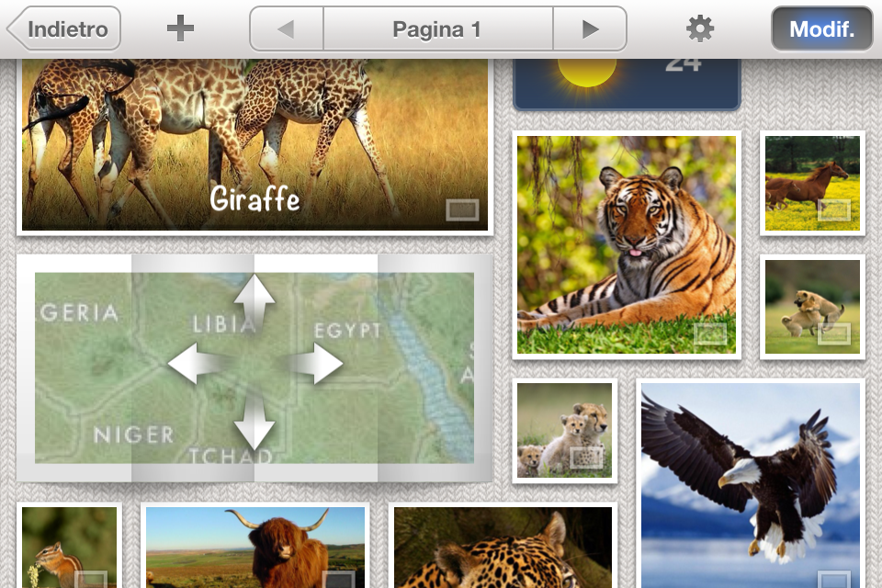Go to next page arrow
Viewport: 882px width, 588px height.
tap(590, 29)
